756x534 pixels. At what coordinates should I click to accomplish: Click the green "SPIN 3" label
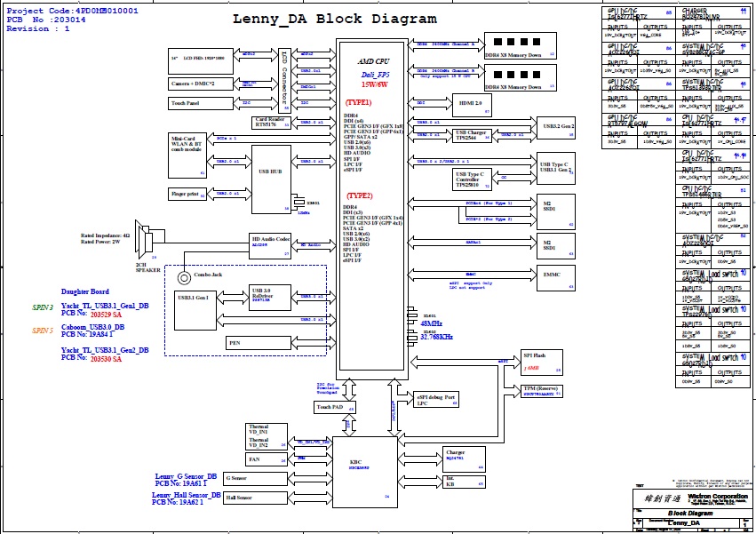click(x=43, y=307)
